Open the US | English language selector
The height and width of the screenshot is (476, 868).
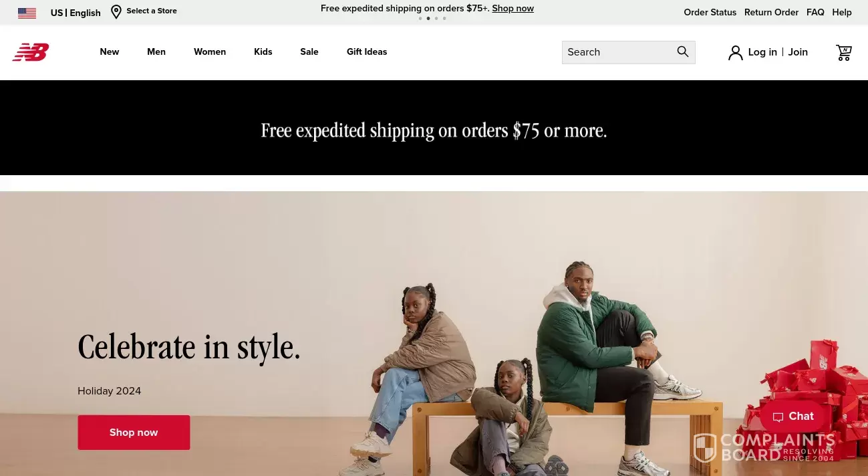click(x=76, y=13)
